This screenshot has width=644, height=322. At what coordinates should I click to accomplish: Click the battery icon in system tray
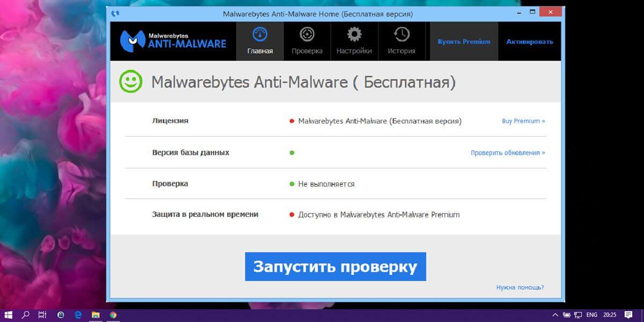tap(566, 315)
